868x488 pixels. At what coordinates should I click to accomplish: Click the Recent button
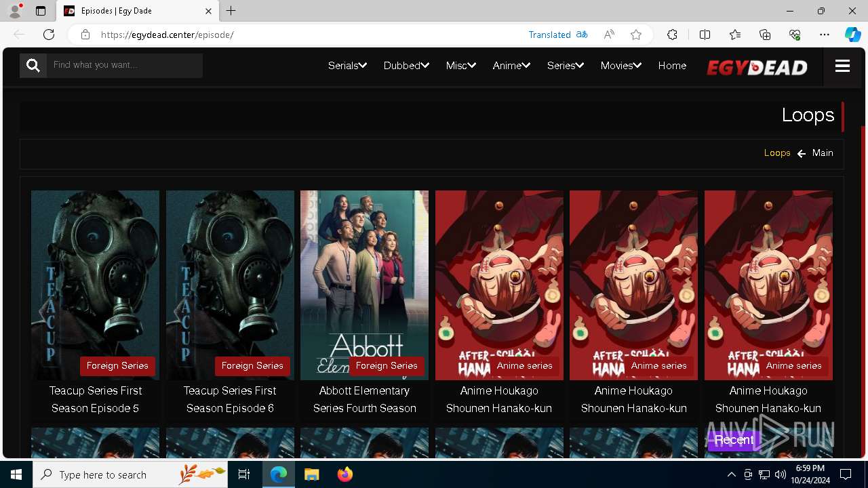734,440
